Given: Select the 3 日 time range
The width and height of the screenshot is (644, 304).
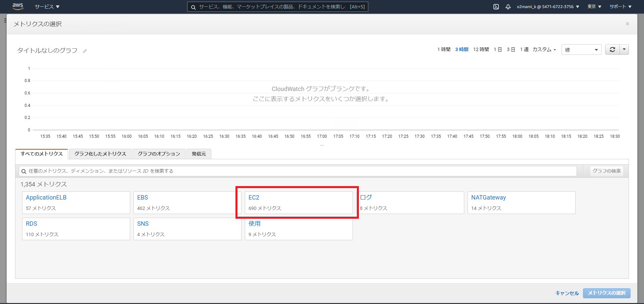Looking at the screenshot, I should [x=511, y=50].
